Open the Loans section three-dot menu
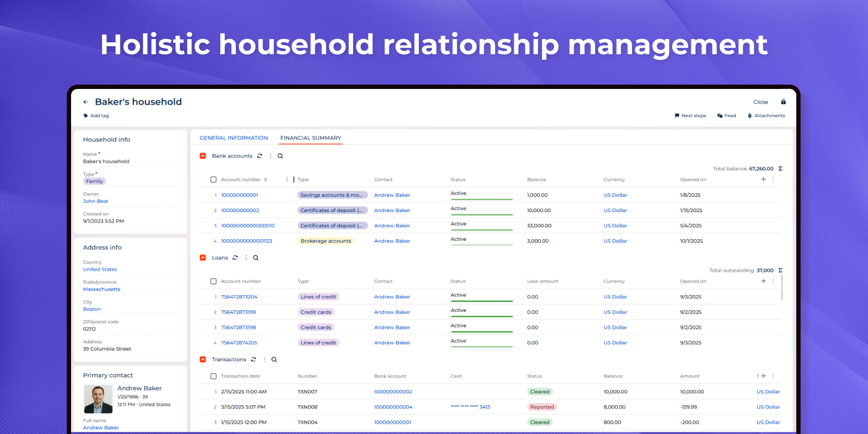Viewport: 868px width, 434px height. 246,258
